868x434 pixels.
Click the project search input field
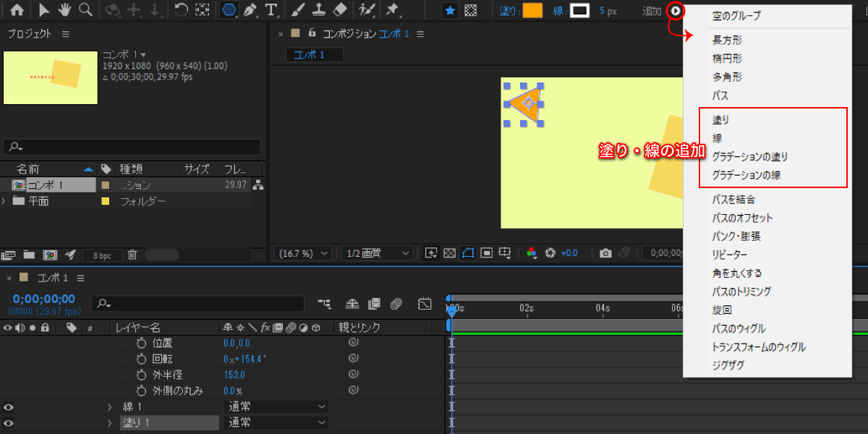132,147
